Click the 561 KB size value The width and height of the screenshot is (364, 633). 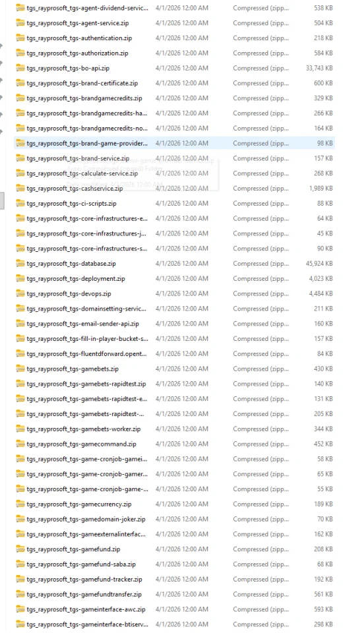click(323, 594)
